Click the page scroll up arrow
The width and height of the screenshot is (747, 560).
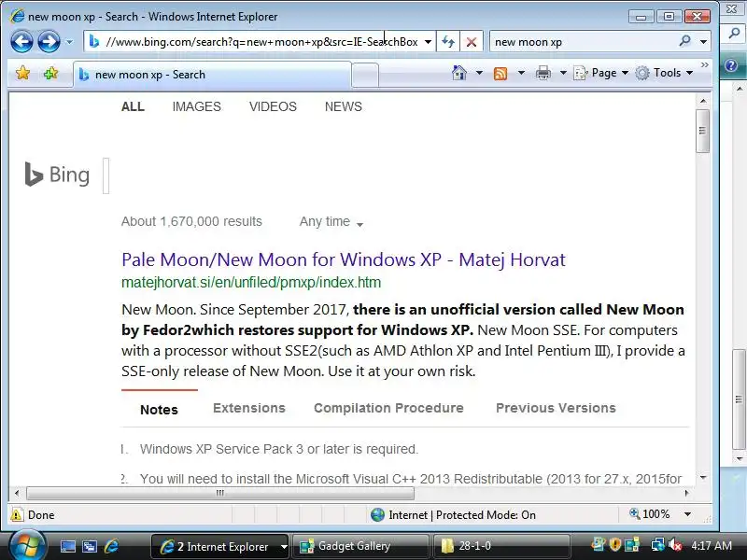703,101
